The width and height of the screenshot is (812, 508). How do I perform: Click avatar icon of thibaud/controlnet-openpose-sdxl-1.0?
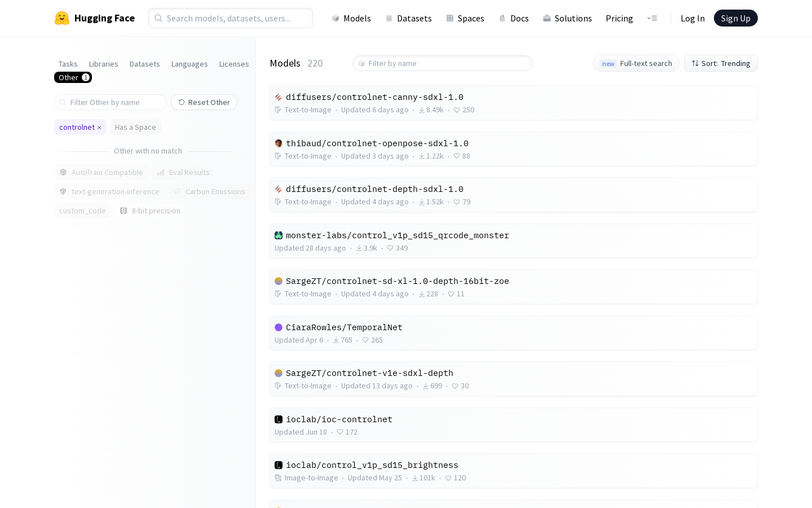coord(279,143)
